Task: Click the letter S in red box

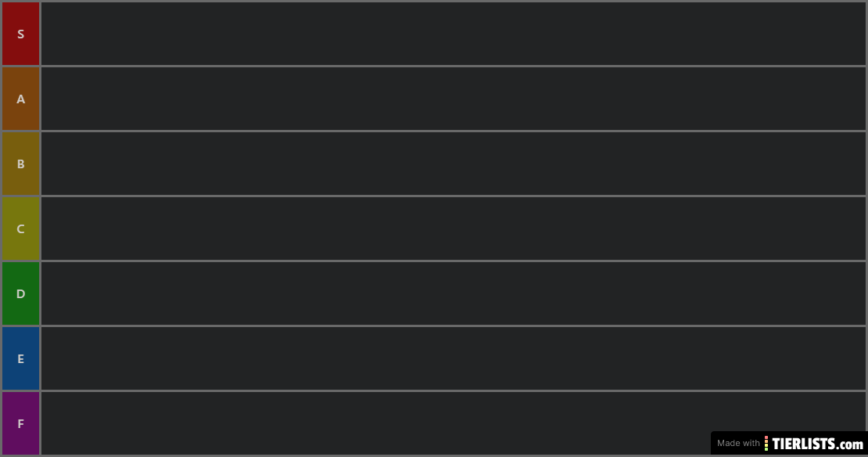Action: point(20,34)
